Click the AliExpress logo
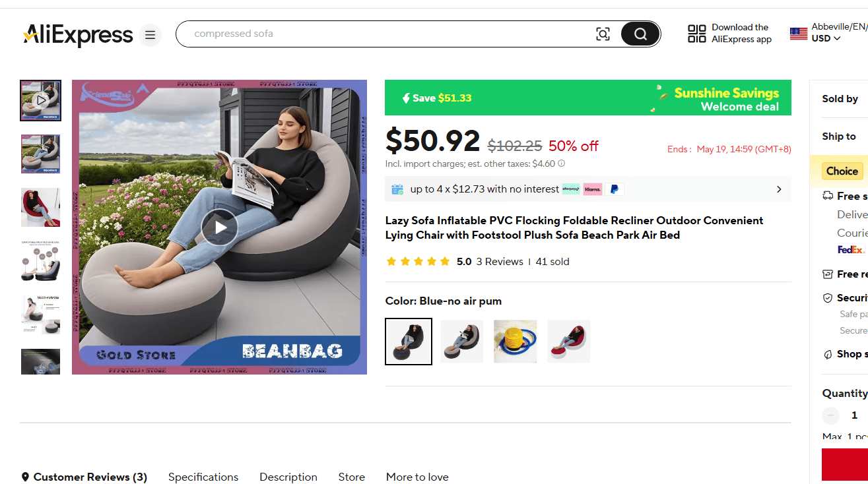This screenshot has height=484, width=868. [78, 34]
